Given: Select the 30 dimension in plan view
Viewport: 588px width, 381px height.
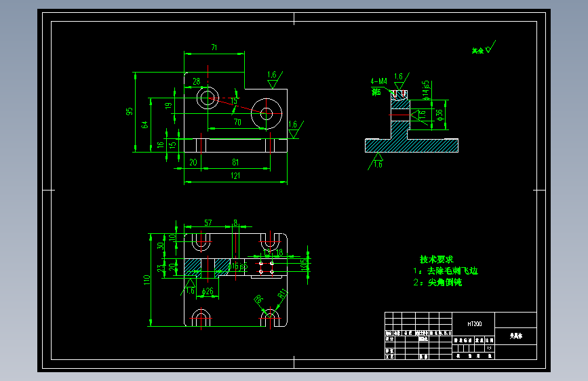Looking at the screenshot, I should tap(161, 246).
